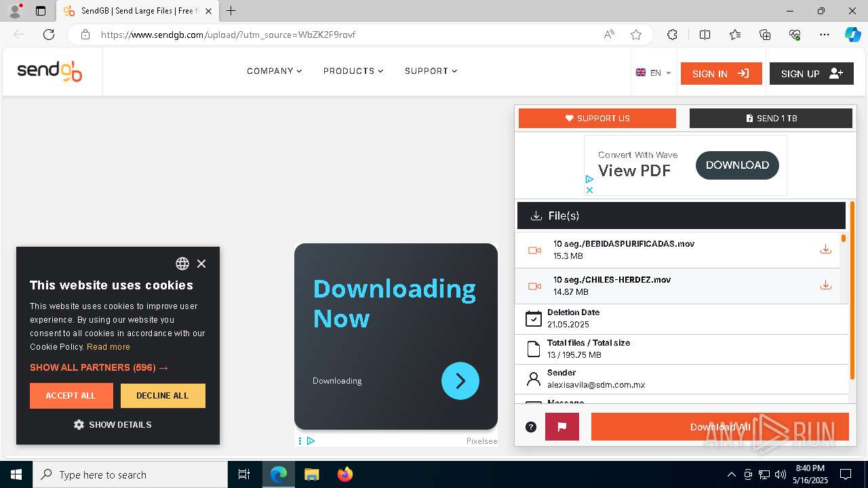This screenshot has height=488, width=868.
Task: Click the file list scrollbar
Action: coord(844,239)
